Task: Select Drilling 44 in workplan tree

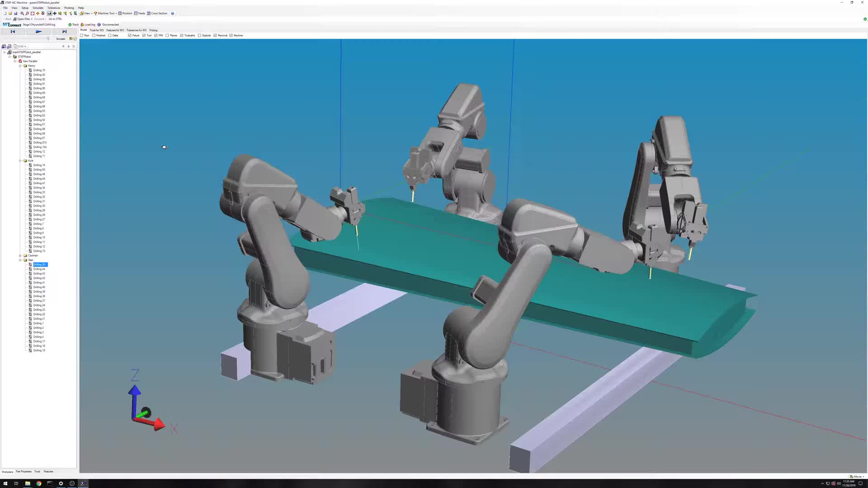Action: (39, 269)
